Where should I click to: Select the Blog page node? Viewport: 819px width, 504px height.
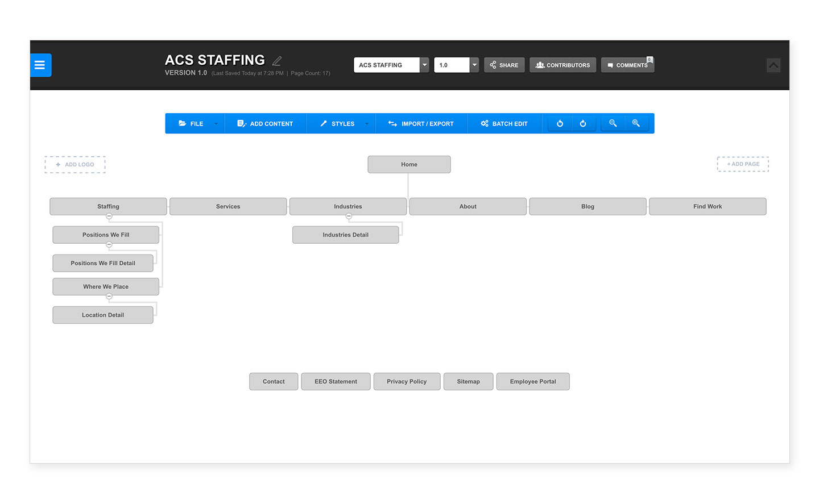(588, 207)
